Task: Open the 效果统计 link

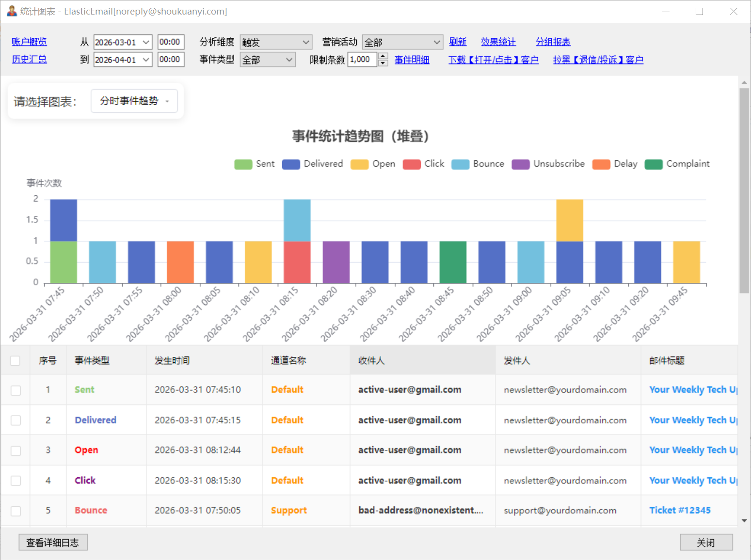Action: click(498, 42)
